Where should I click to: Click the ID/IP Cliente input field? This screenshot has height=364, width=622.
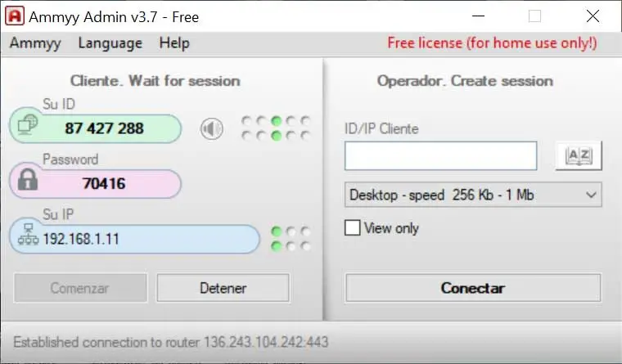440,156
